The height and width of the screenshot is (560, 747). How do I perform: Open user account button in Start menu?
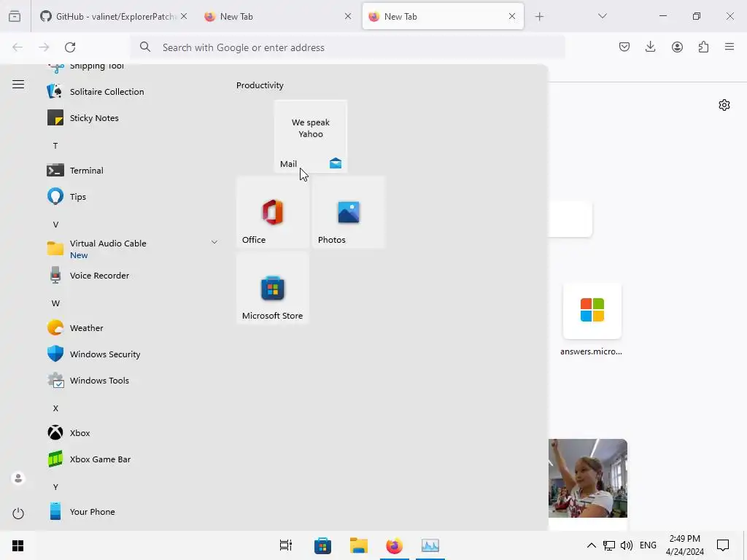click(18, 478)
